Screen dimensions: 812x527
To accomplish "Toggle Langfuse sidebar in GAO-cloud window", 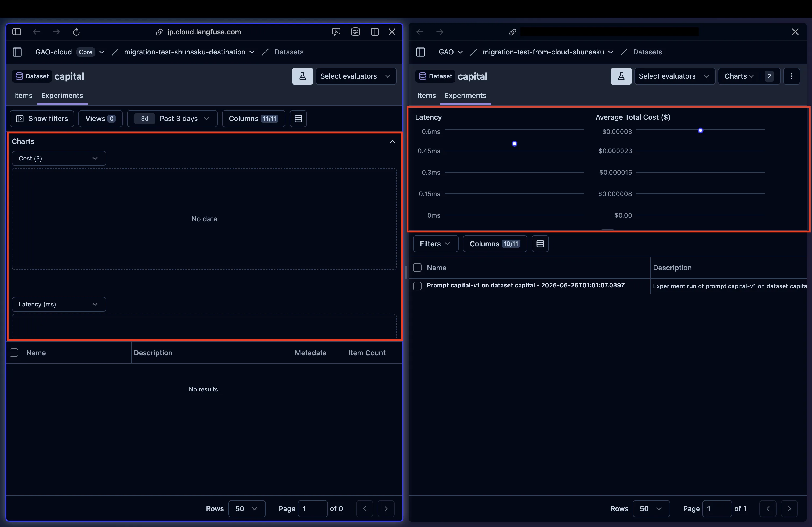I will (x=17, y=52).
